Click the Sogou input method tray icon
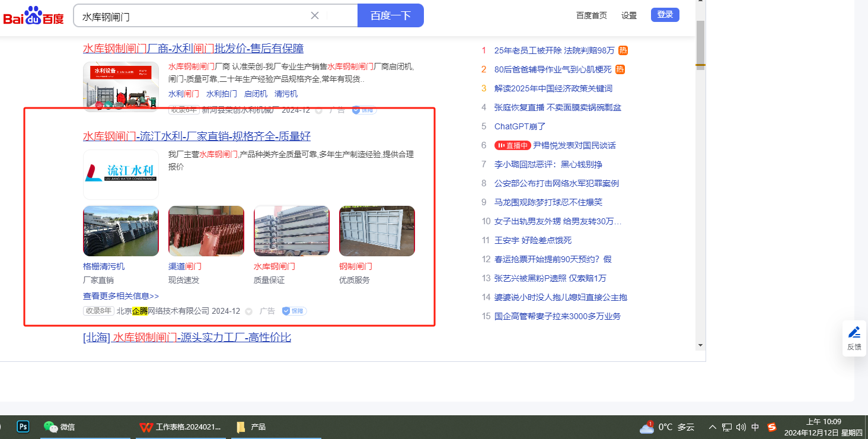The image size is (868, 439). tap(771, 427)
